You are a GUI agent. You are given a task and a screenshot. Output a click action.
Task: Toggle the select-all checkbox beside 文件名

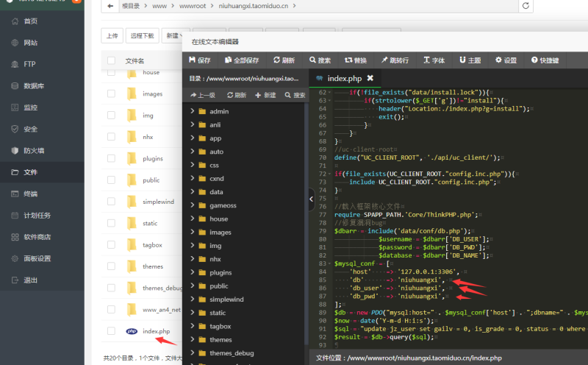coord(111,60)
